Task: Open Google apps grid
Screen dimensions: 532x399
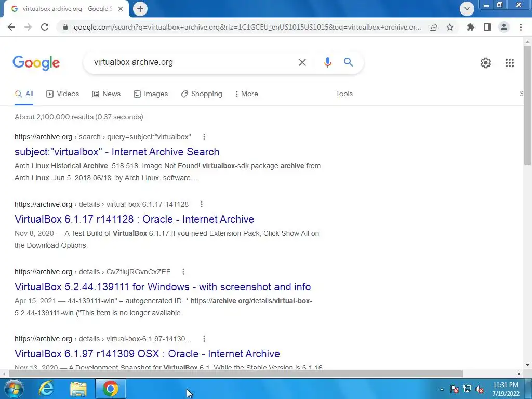Action: tap(510, 63)
